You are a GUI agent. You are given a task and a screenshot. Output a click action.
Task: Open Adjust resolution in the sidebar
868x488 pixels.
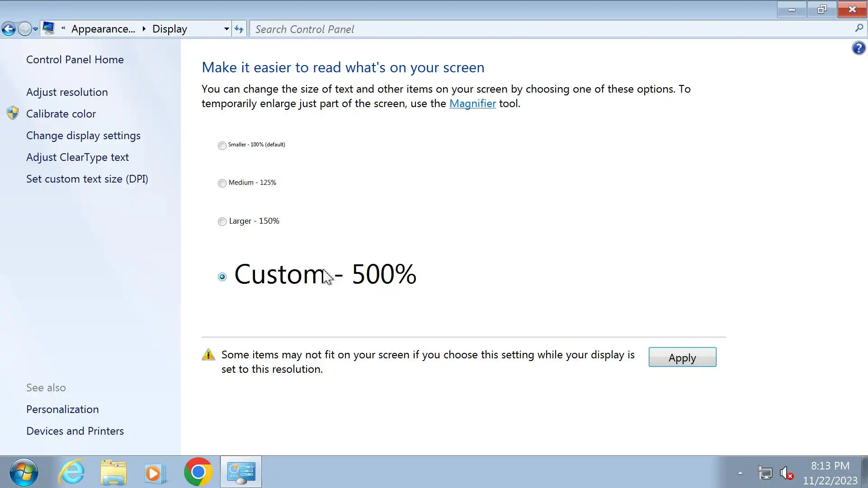click(x=67, y=92)
